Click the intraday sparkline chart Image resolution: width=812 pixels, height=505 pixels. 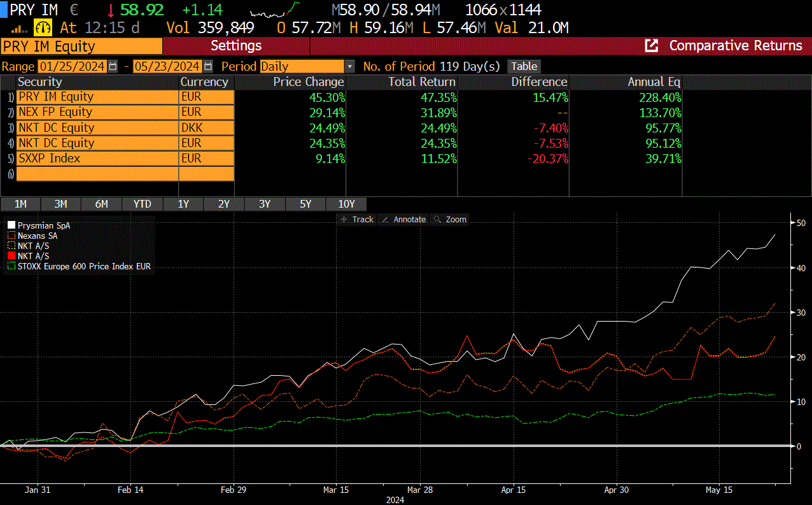click(275, 11)
